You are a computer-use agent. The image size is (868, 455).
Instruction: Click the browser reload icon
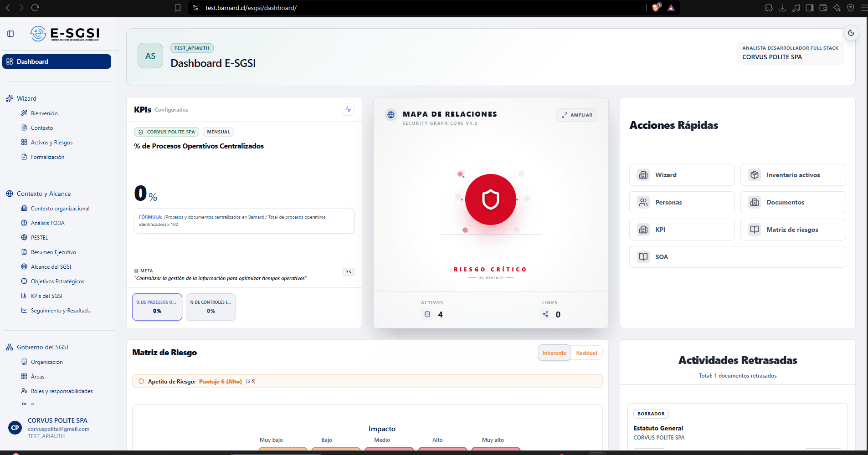tap(35, 8)
